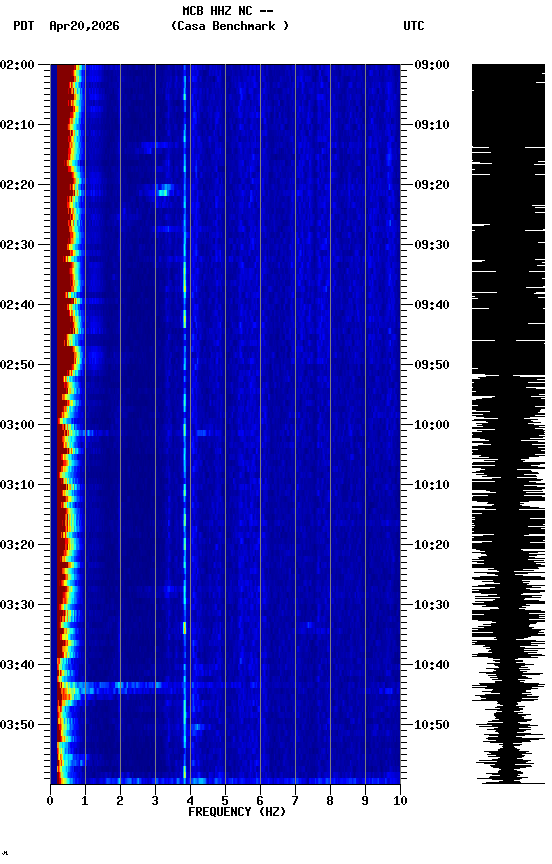Screen dimensions: 552x864
Task: Click the UTC time label 10:20
Action: (432, 546)
